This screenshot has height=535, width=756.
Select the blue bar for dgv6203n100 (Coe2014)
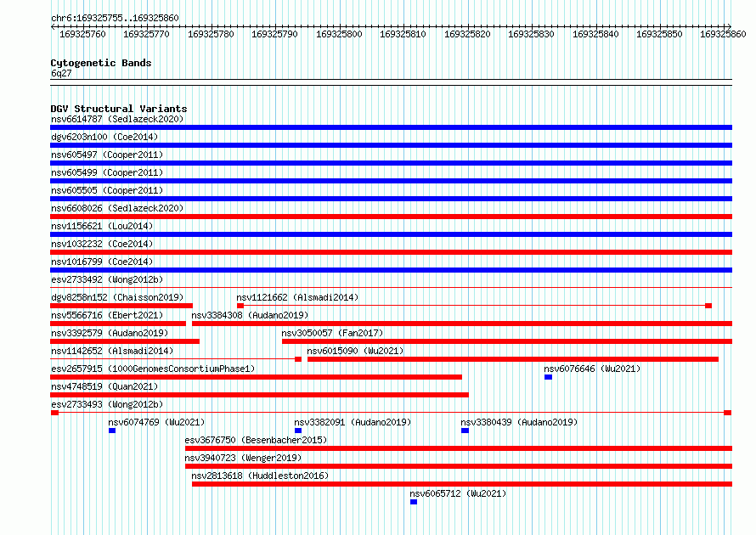point(391,145)
